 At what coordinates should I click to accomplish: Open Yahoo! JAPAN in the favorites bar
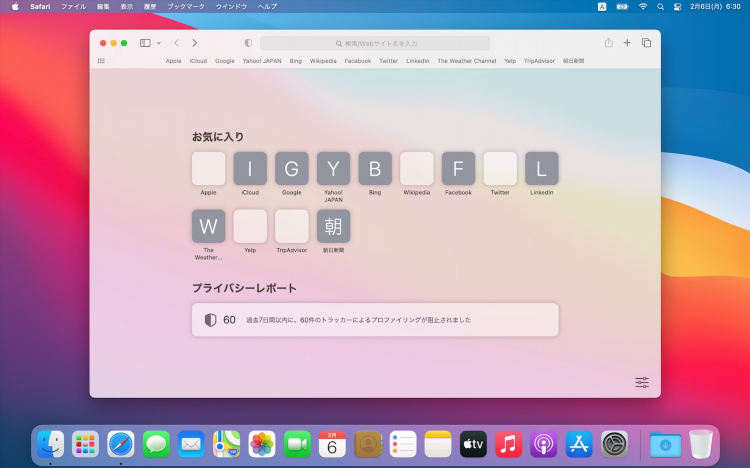[262, 61]
